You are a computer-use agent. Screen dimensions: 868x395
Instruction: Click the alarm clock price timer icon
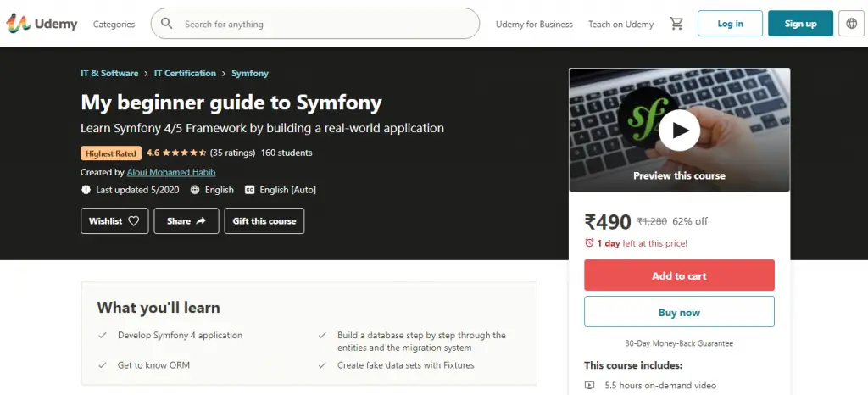(x=589, y=243)
